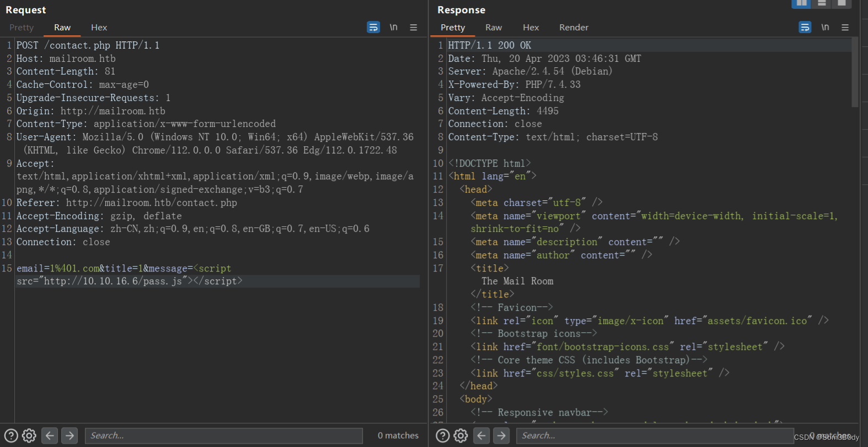Viewport: 868px width, 447px height.
Task: Open search settings gear below Request panel
Action: 29,435
